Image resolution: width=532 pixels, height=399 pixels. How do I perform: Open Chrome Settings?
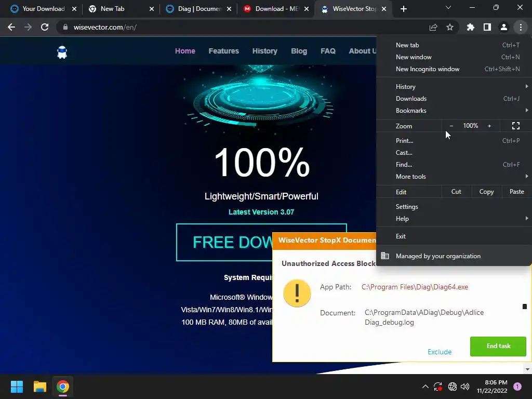pos(454,207)
